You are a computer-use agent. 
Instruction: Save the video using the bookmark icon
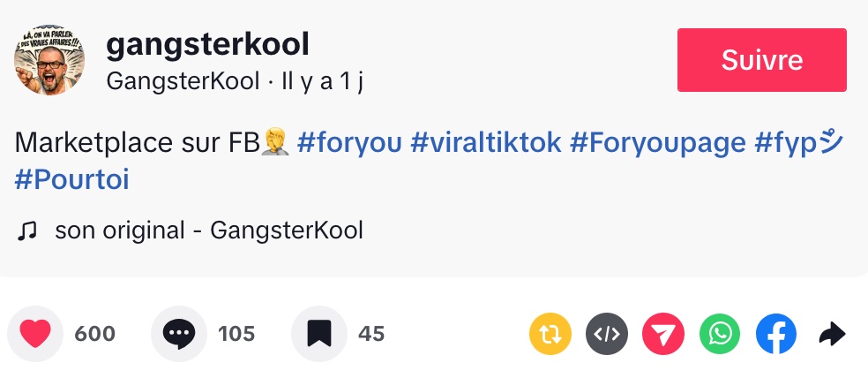tap(318, 334)
